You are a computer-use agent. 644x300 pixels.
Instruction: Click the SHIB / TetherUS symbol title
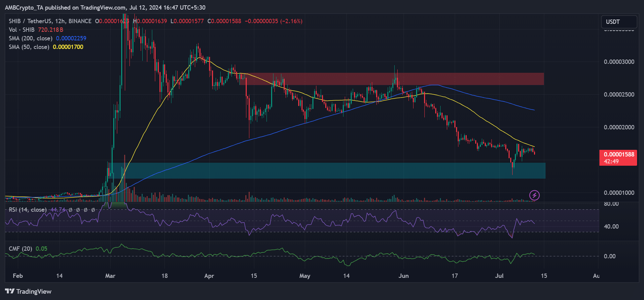(50, 21)
